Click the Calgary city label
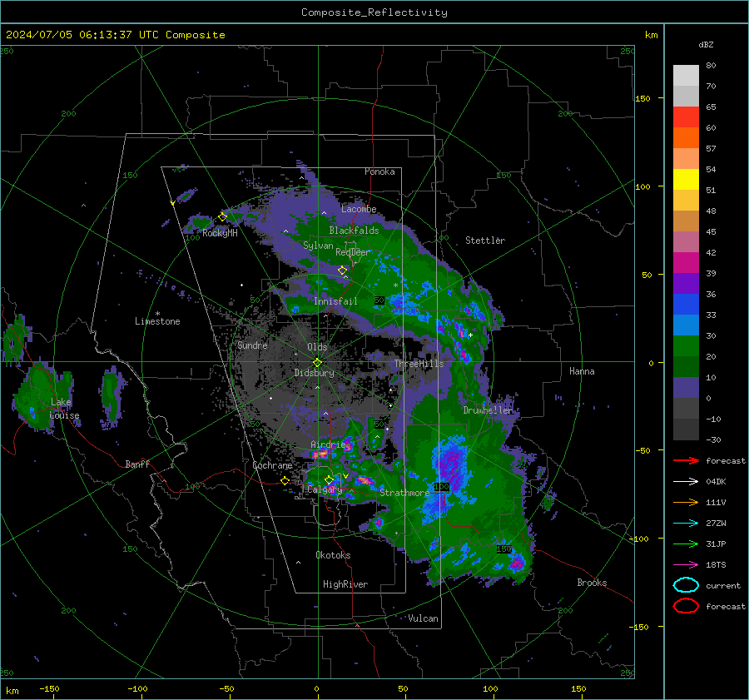749x700 pixels. [x=325, y=489]
